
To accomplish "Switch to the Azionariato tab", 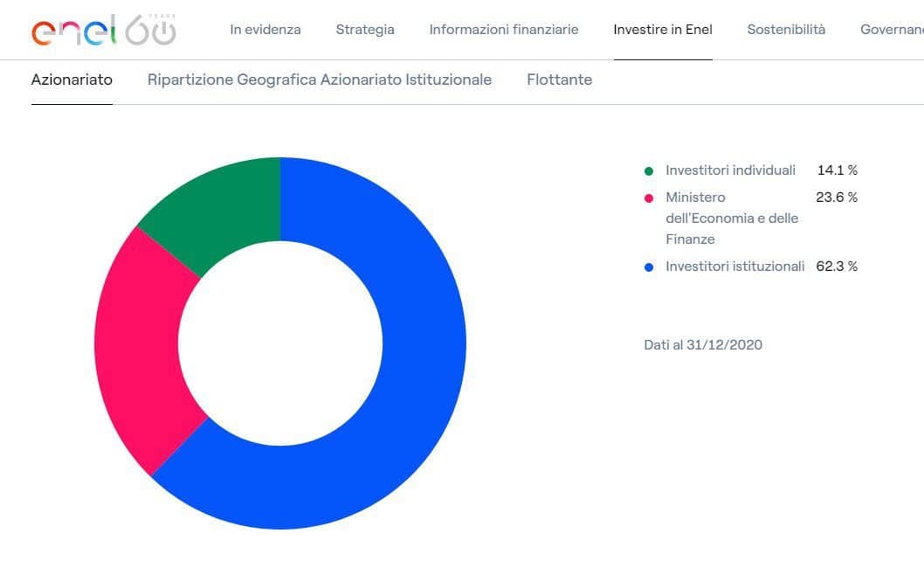I will 72,80.
